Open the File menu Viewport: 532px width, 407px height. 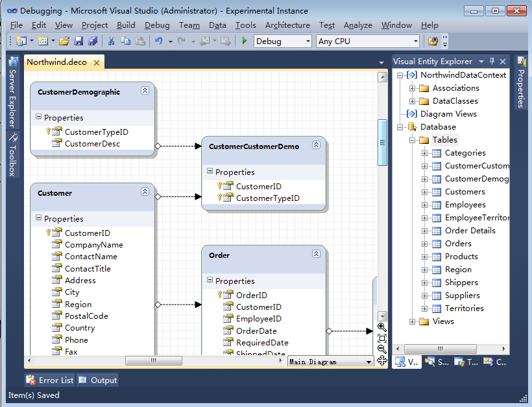16,25
